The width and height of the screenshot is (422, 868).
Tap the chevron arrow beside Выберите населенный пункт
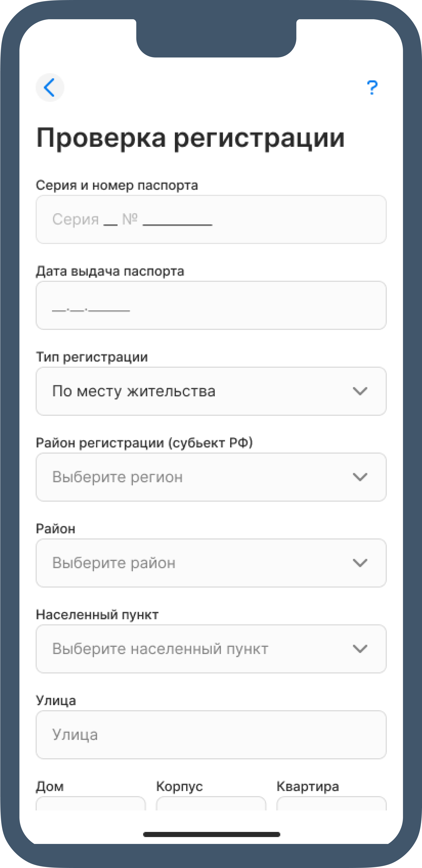pyautogui.click(x=360, y=649)
